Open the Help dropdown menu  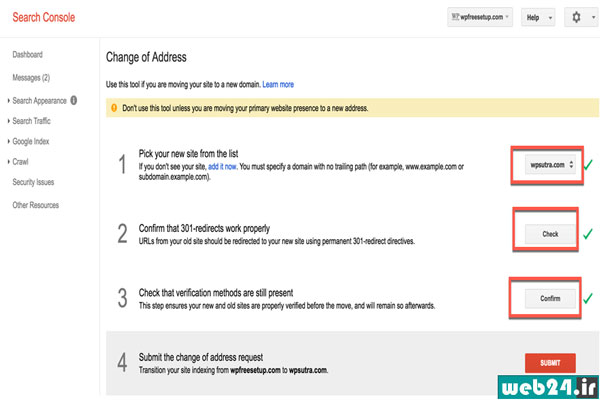point(538,17)
